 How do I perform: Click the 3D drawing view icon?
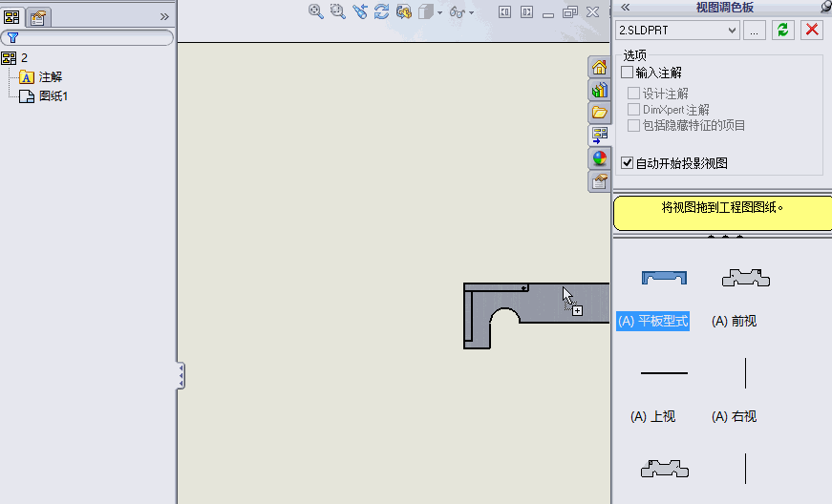pos(404,11)
